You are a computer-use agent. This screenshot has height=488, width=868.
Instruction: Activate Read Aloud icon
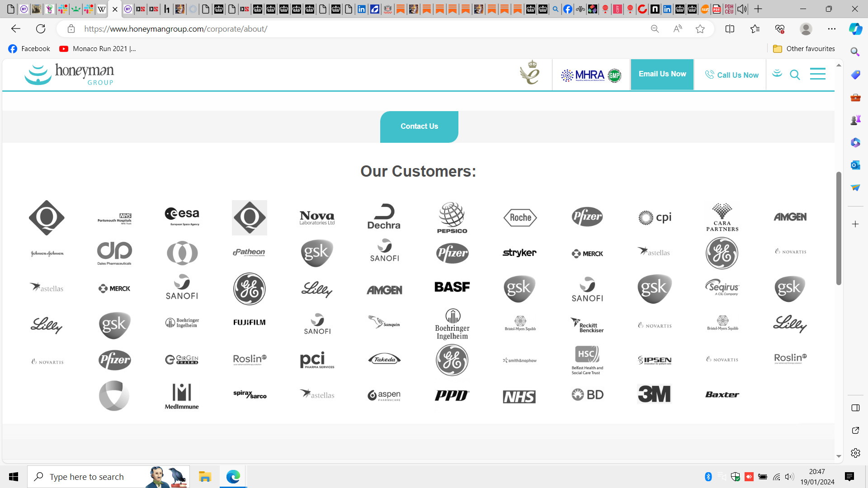[677, 29]
